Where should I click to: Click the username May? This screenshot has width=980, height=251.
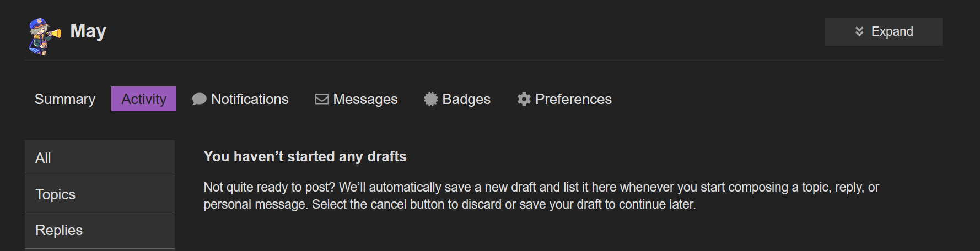88,31
